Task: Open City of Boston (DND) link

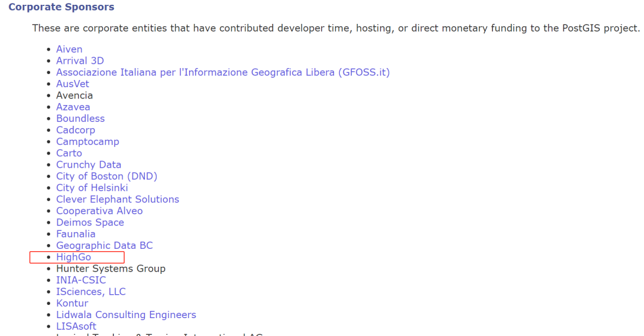Action: [106, 177]
